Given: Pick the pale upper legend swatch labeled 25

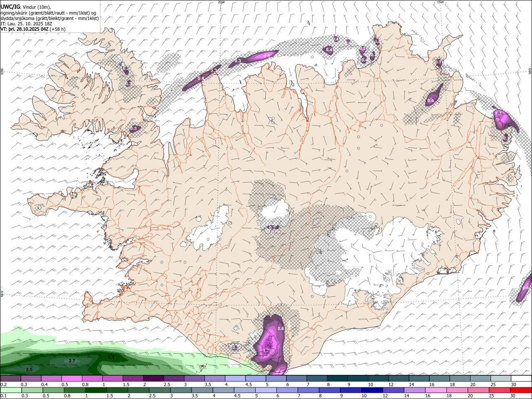Looking at the screenshot, I should (x=500, y=379).
